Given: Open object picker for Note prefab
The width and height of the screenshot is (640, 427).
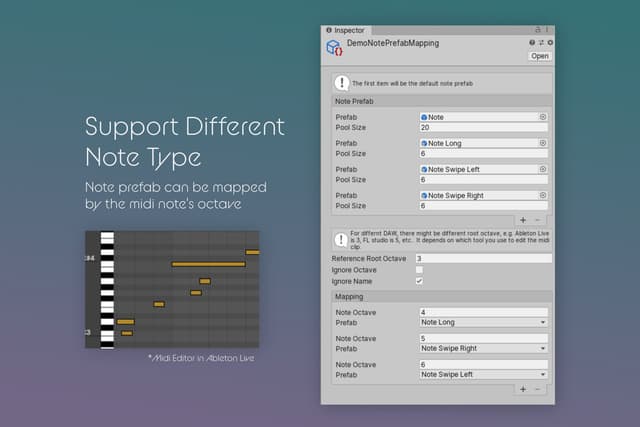Looking at the screenshot, I should (542, 117).
